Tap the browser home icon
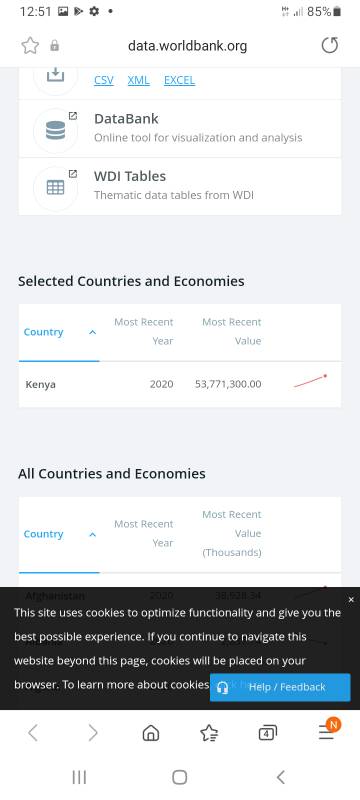The width and height of the screenshot is (360, 800). pos(150,733)
